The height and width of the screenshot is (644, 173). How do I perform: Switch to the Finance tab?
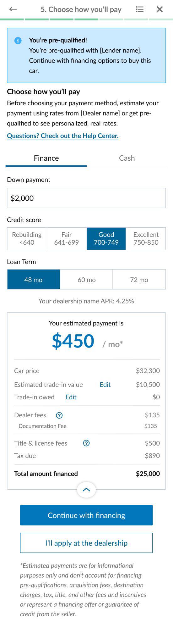click(46, 158)
